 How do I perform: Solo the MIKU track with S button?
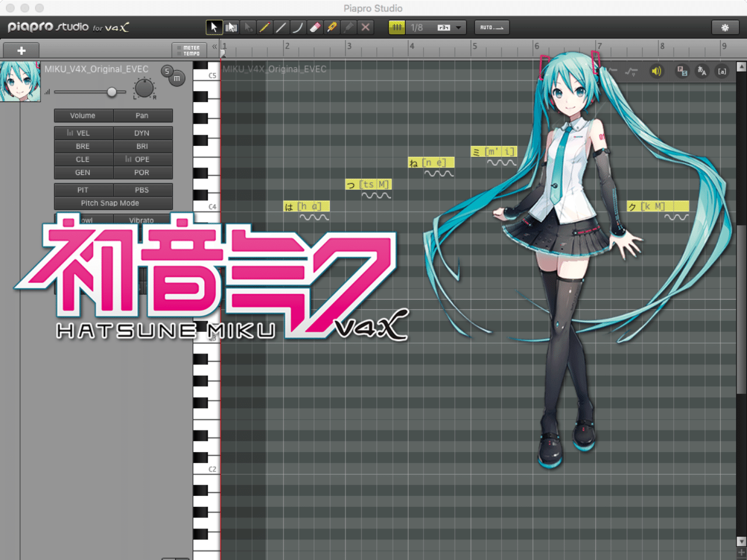(167, 71)
